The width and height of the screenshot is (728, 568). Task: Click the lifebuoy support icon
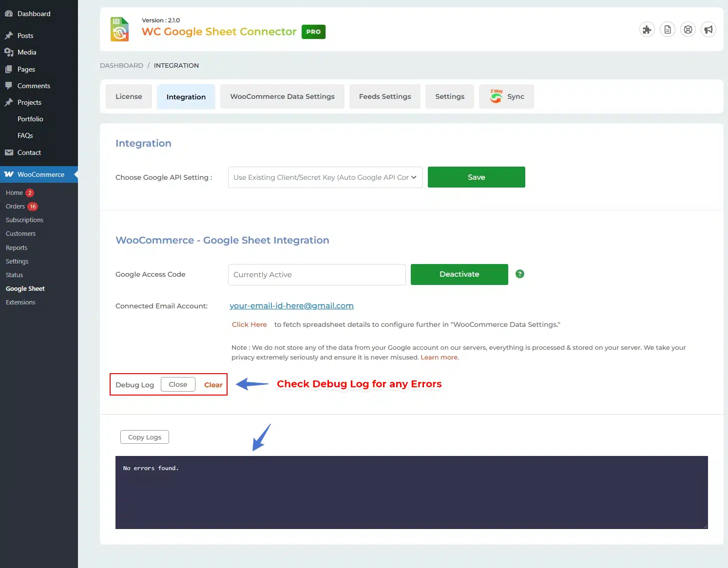[688, 30]
